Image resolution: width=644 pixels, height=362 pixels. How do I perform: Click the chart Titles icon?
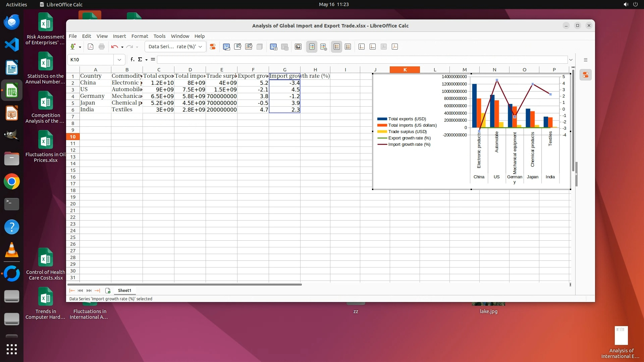[x=298, y=47]
